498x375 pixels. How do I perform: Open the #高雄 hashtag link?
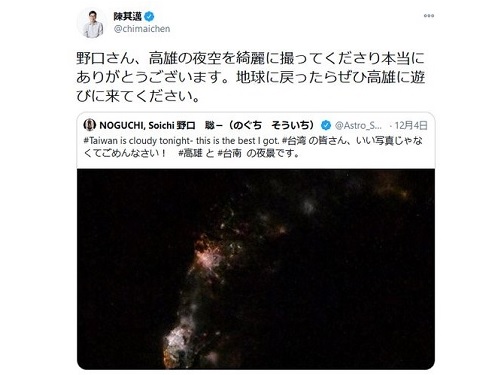tap(190, 153)
